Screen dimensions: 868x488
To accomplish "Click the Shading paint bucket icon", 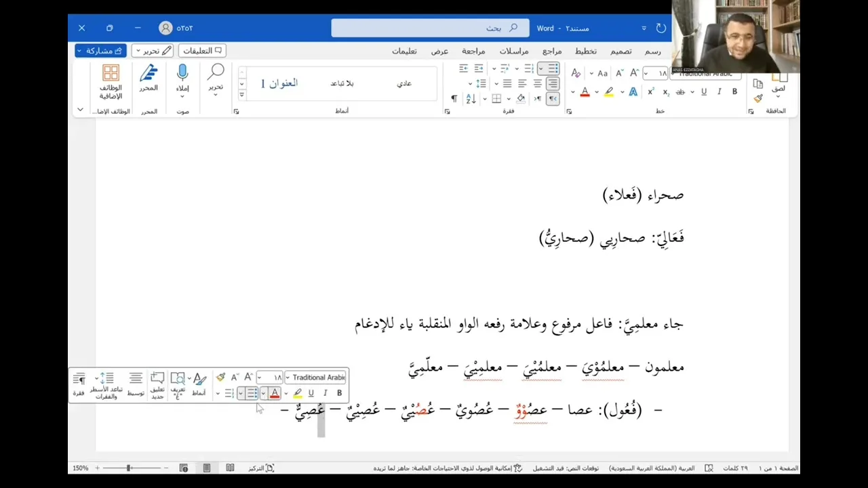I will click(x=521, y=99).
